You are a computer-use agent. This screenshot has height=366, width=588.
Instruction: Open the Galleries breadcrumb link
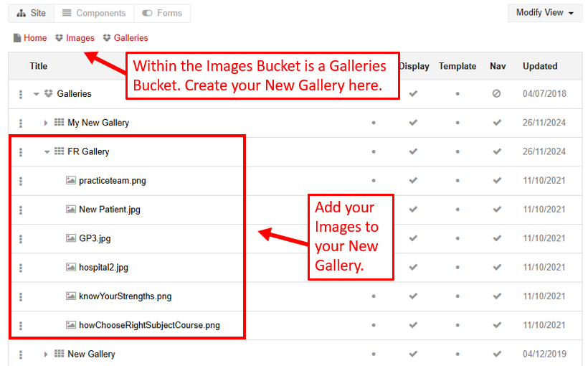pos(131,38)
